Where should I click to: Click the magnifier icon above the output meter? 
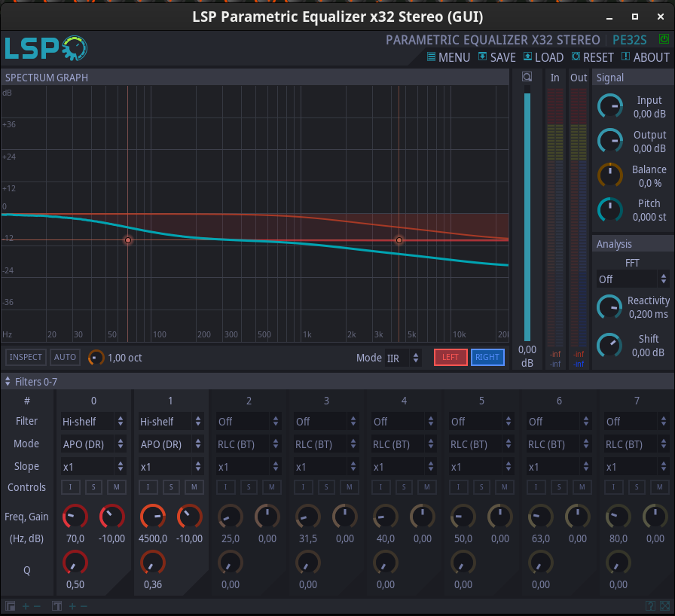point(527,76)
